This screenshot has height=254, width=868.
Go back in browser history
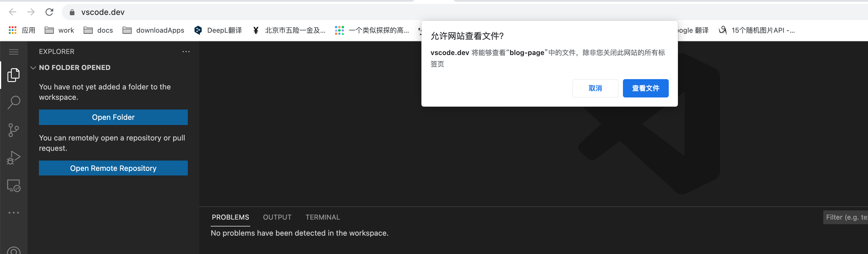(x=13, y=12)
